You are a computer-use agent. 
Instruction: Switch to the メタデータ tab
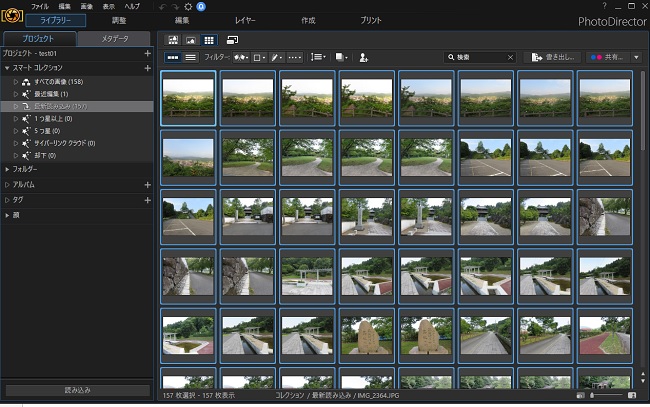tap(115, 39)
